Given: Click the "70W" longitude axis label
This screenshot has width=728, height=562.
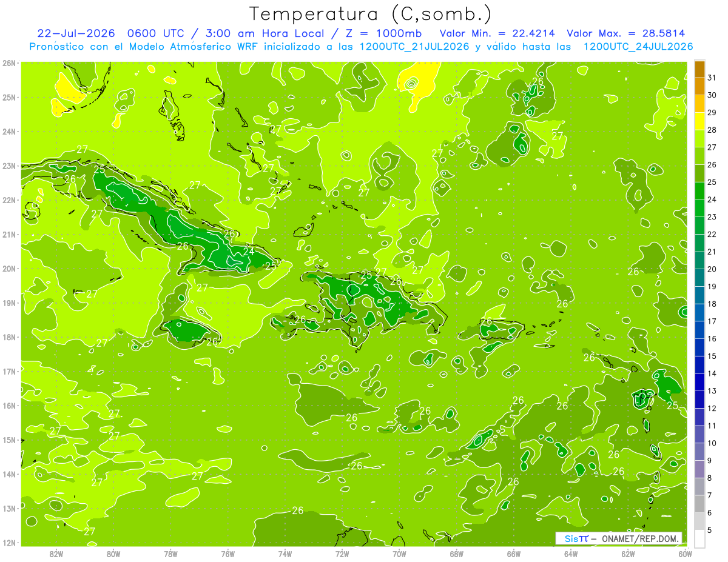Looking at the screenshot, I should click(399, 553).
